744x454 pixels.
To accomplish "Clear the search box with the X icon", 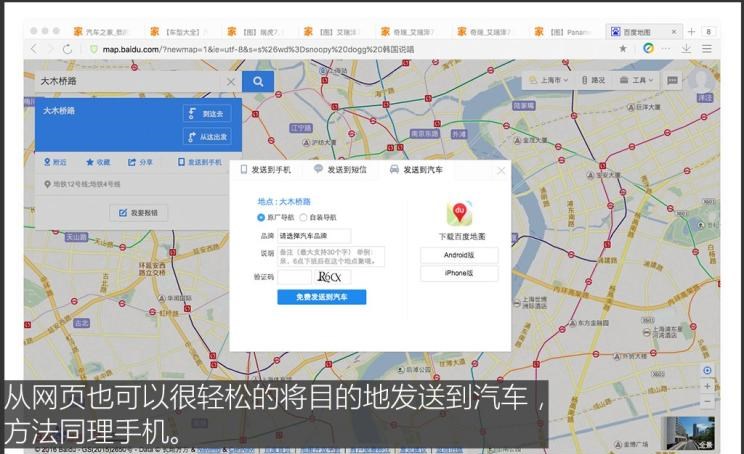I will coord(231,82).
